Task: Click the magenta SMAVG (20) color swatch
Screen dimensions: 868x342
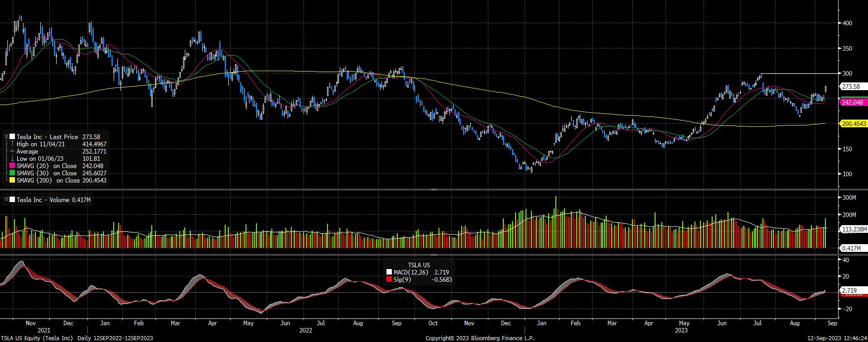Action: [12, 166]
